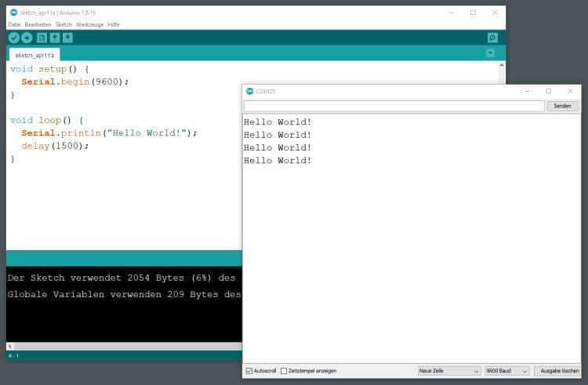
Task: Open the Serial Monitor magnifier icon
Action: [492, 38]
